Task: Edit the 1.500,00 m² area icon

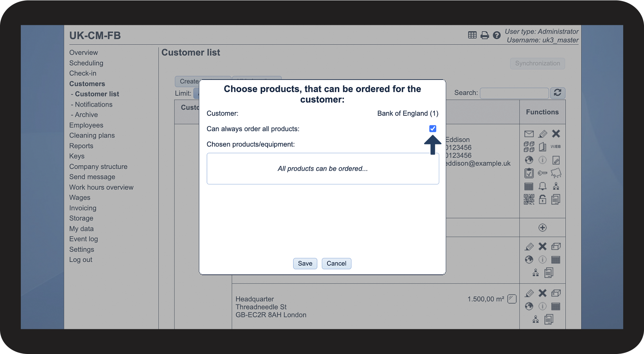Action: pos(512,299)
